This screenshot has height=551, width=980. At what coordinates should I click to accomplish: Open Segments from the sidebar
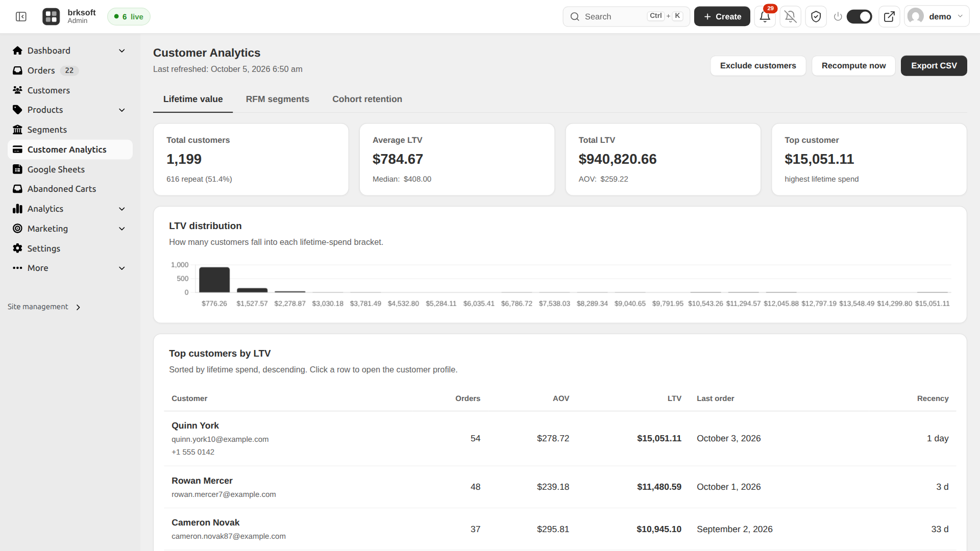pos(70,130)
